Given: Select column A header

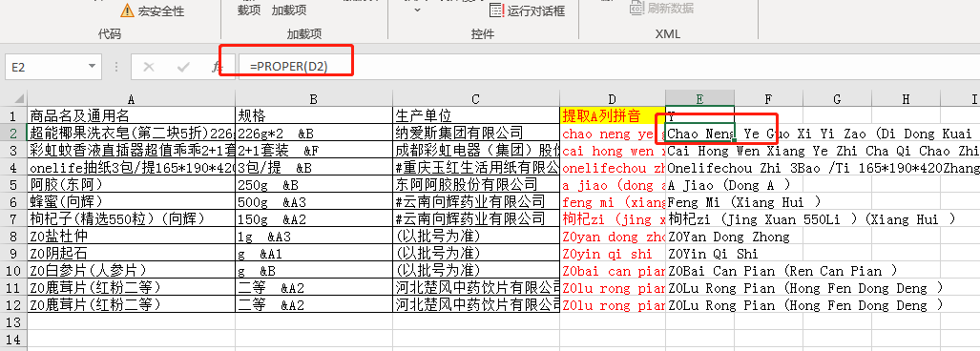Looking at the screenshot, I should (132, 98).
